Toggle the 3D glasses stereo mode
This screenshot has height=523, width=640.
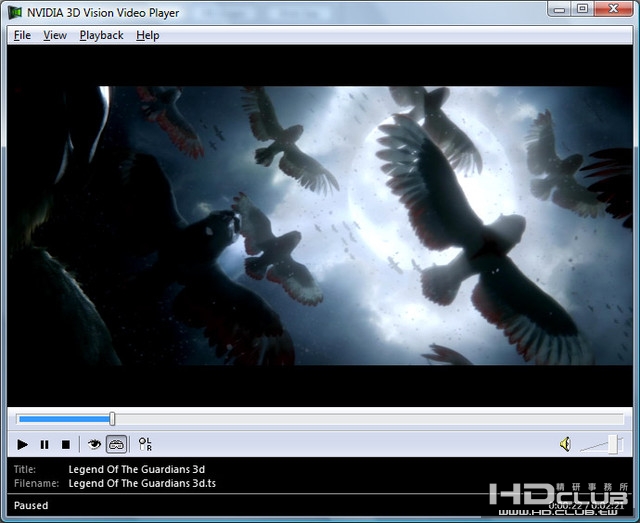pyautogui.click(x=116, y=444)
